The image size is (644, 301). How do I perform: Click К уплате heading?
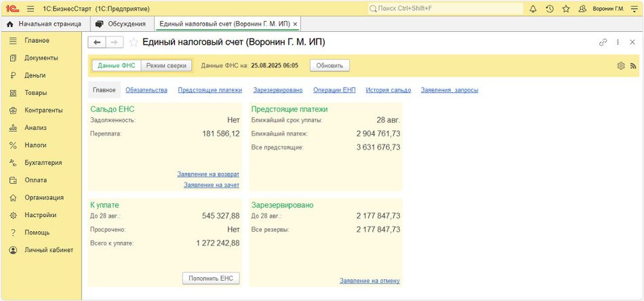pyautogui.click(x=104, y=205)
